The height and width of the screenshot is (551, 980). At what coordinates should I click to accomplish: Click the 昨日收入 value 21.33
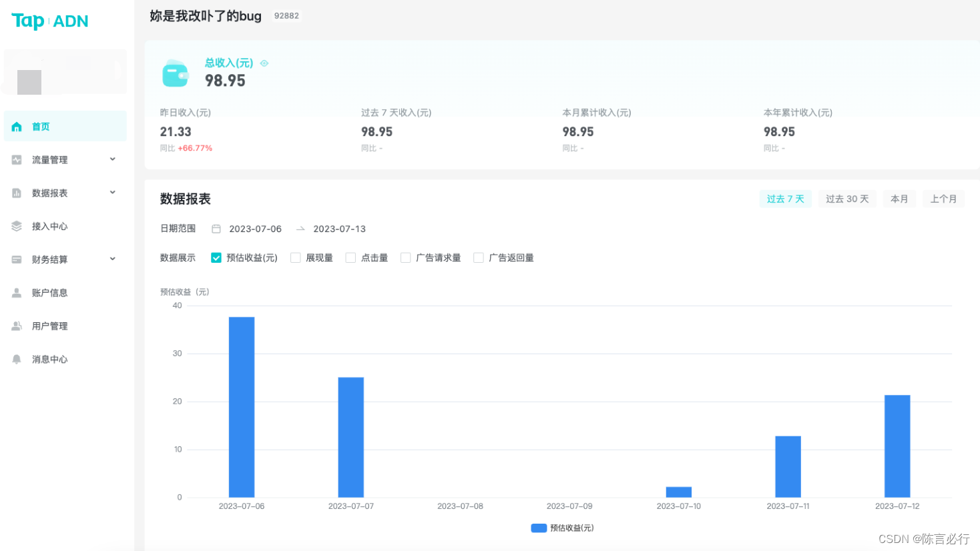176,132
